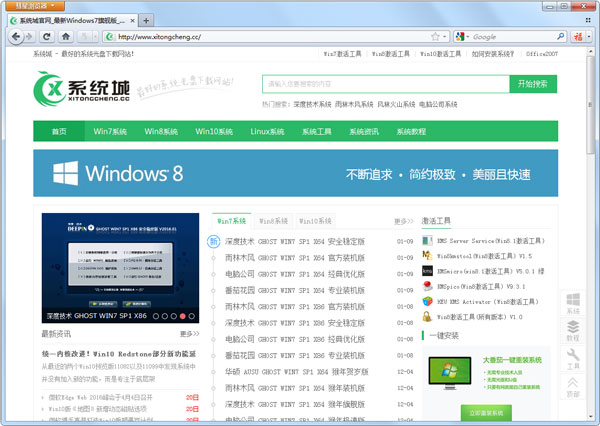
Task: Click the floating 工具 wrench icon
Action: coord(573,359)
